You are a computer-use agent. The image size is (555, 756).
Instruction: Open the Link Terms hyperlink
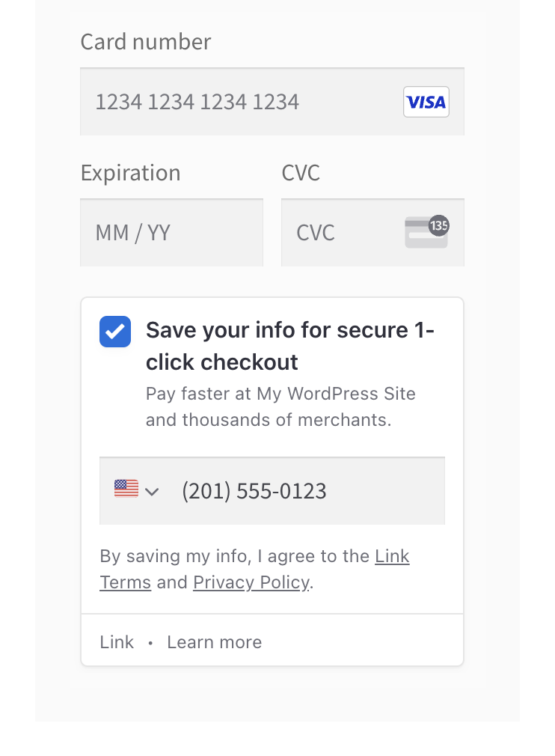(x=391, y=556)
